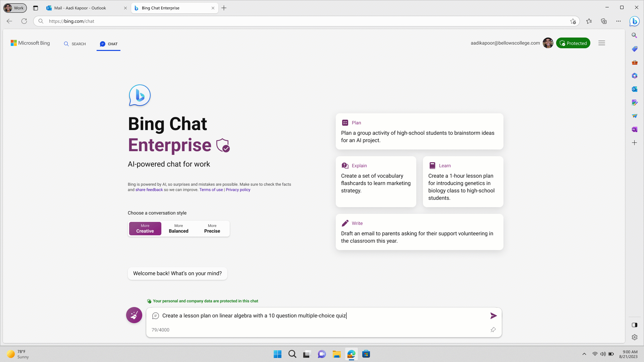644x362 pixels.
Task: Open the Bing Chat sidebar button
Action: [x=634, y=21]
